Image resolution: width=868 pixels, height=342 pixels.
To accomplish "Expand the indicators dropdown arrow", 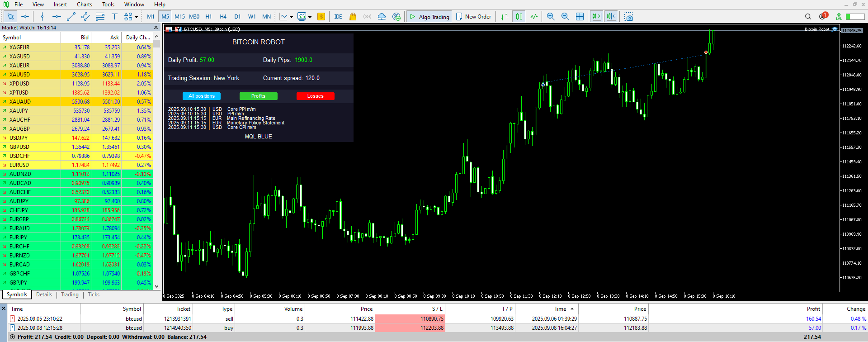I will (310, 17).
